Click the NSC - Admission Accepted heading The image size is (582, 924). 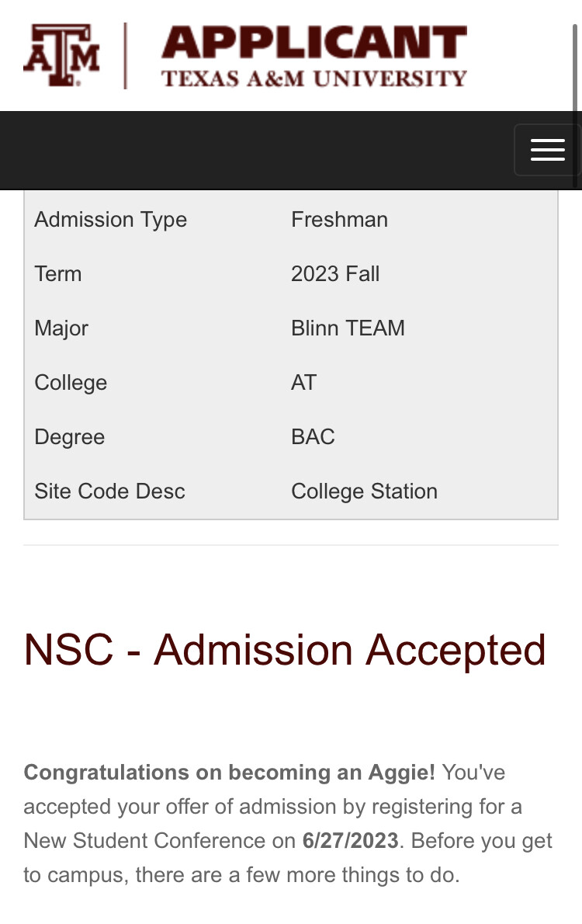(285, 651)
